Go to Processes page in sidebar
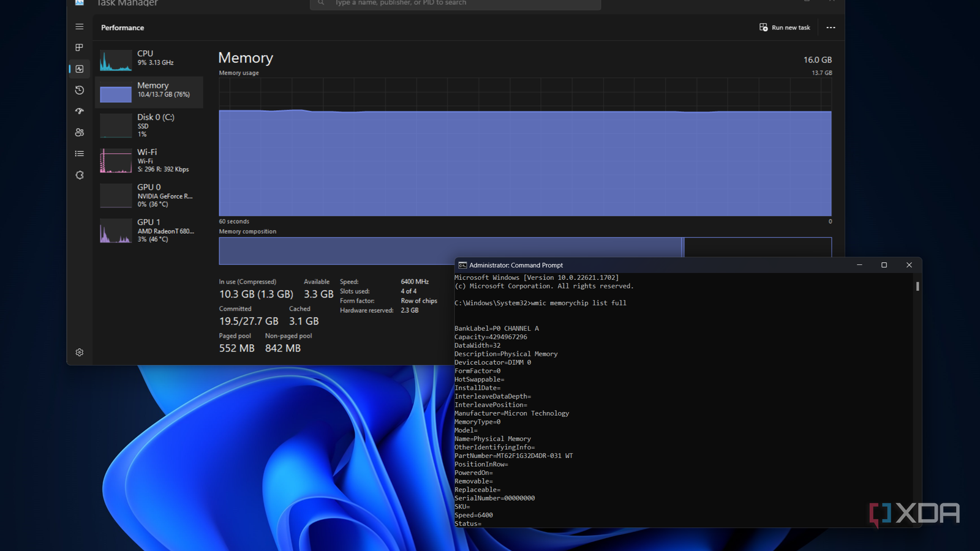980x551 pixels. point(80,48)
